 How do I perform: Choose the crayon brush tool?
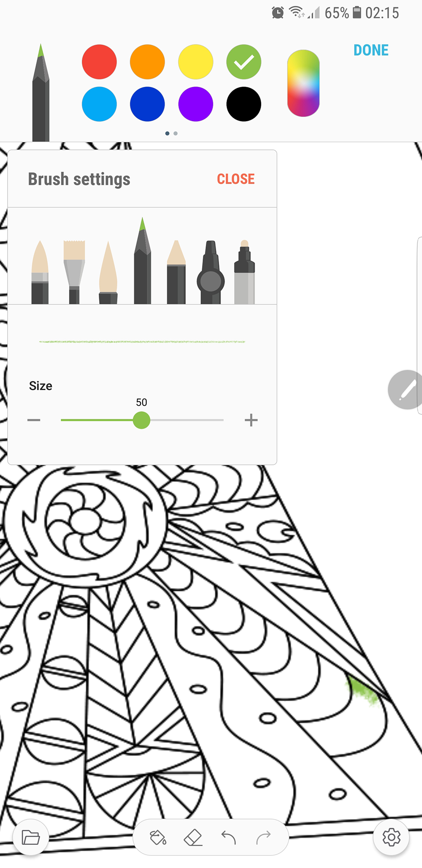[176, 272]
